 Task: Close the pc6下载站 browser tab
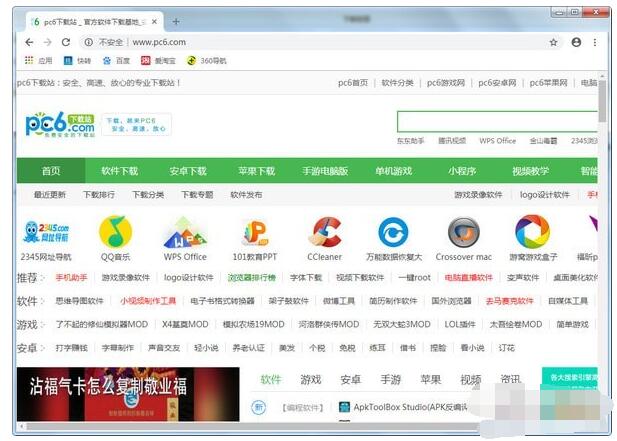pyautogui.click(x=155, y=22)
